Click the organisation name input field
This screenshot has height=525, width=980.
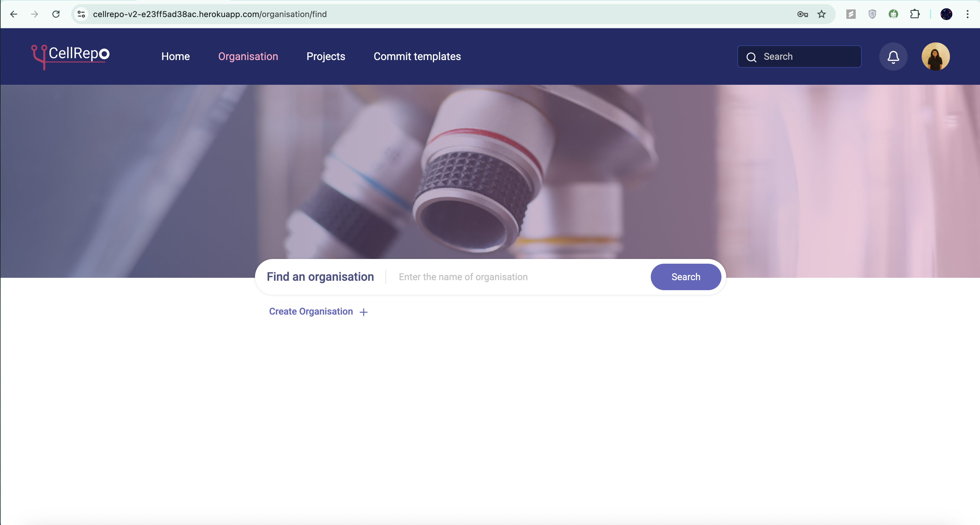[x=495, y=277]
